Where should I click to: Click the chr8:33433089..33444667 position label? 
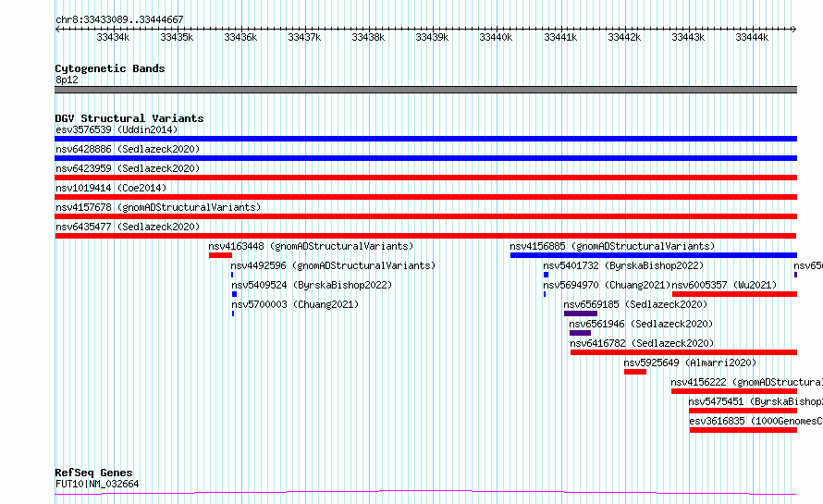click(119, 20)
